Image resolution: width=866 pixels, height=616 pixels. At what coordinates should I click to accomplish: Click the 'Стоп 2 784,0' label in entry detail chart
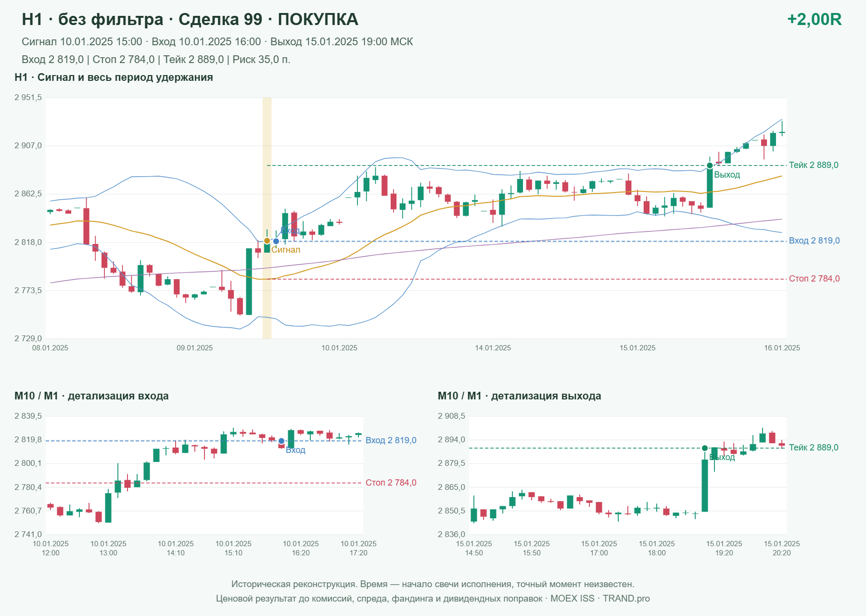point(391,483)
